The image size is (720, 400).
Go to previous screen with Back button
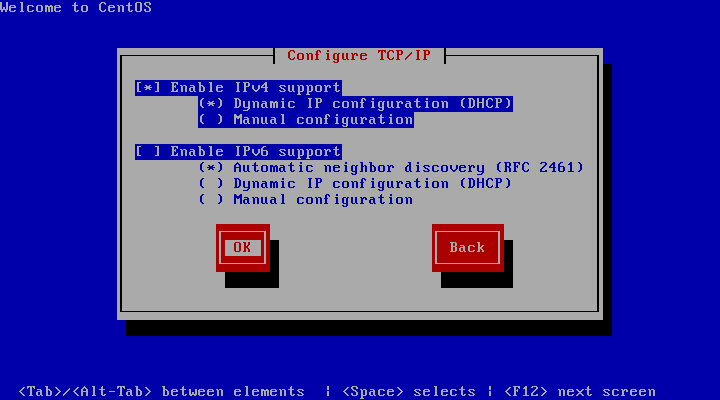tap(467, 248)
